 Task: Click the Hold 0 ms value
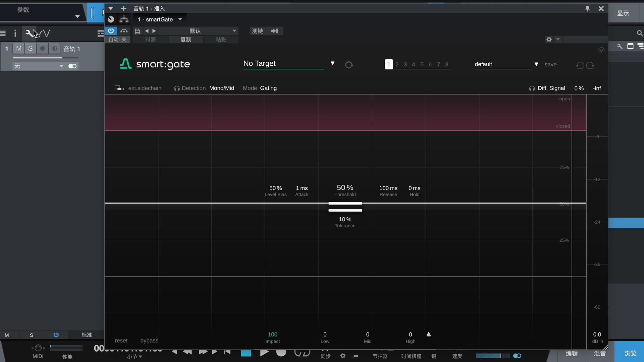pos(414,188)
